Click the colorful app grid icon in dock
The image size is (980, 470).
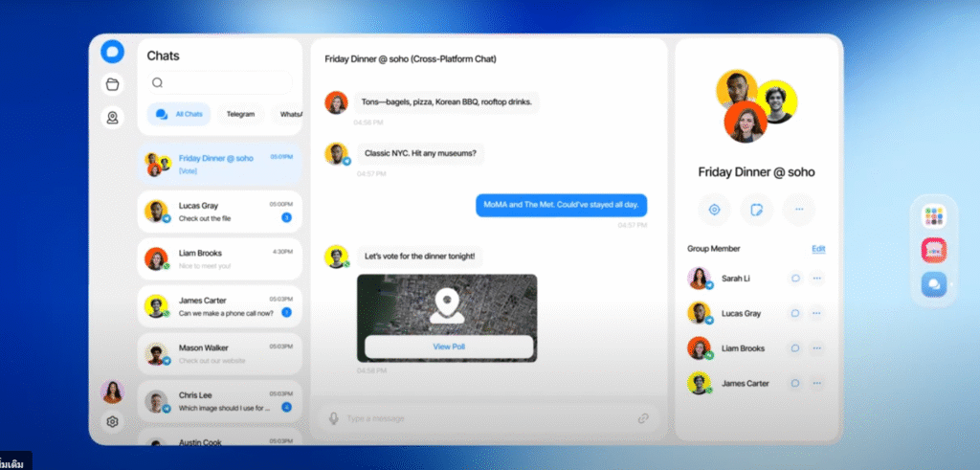[x=933, y=216]
